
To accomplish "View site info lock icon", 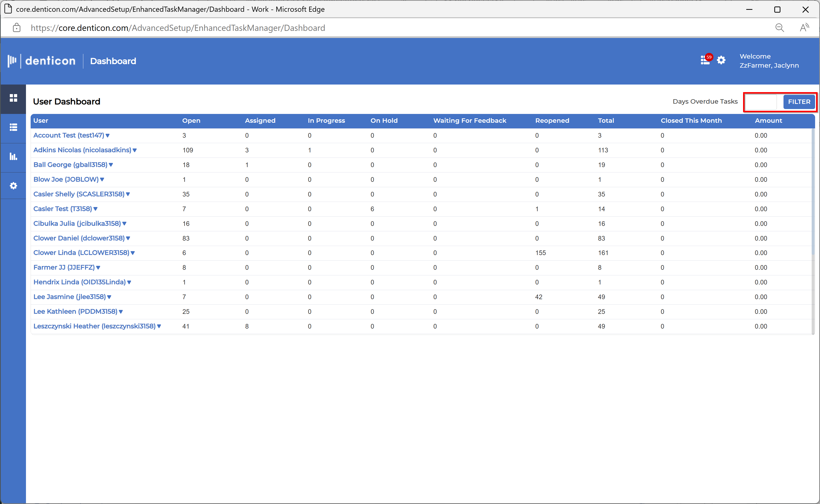I will (16, 28).
